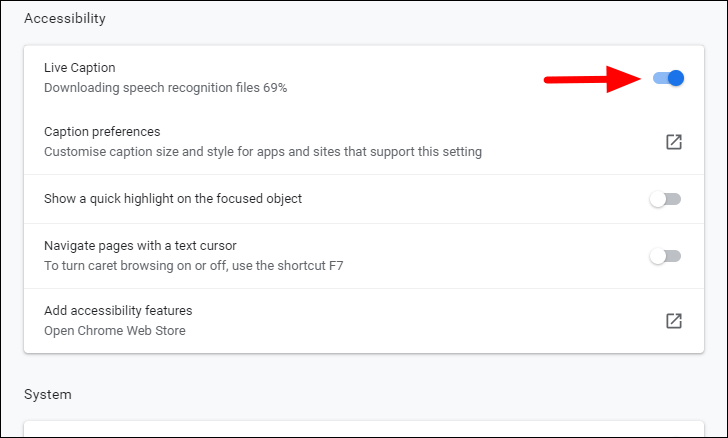The width and height of the screenshot is (728, 438).
Task: Click the "Open Chrome Web Store" text
Action: coord(115,331)
